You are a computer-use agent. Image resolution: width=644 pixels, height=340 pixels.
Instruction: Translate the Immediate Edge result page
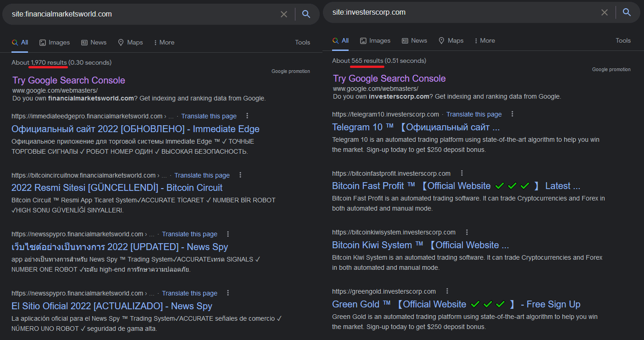tap(209, 116)
